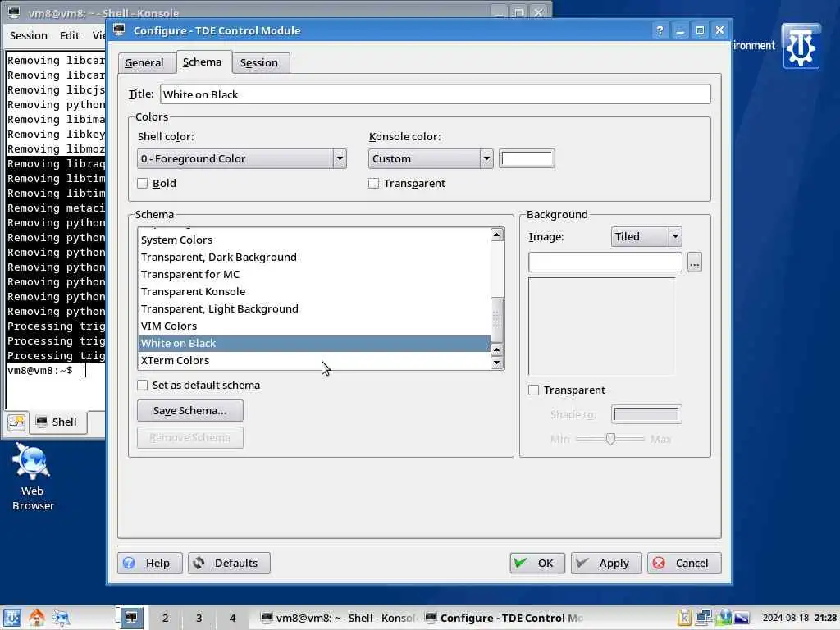Click the Konsole custom color swatch

pos(527,158)
